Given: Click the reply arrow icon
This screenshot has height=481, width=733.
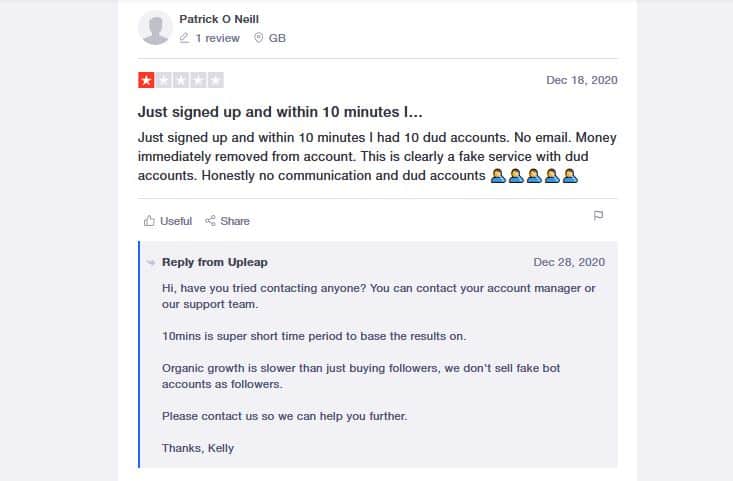Looking at the screenshot, I should (151, 263).
